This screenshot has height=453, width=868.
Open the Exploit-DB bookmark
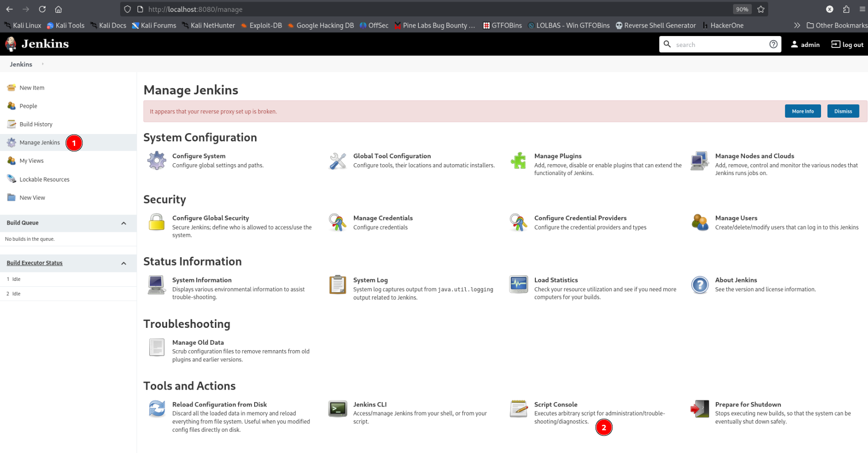point(261,25)
